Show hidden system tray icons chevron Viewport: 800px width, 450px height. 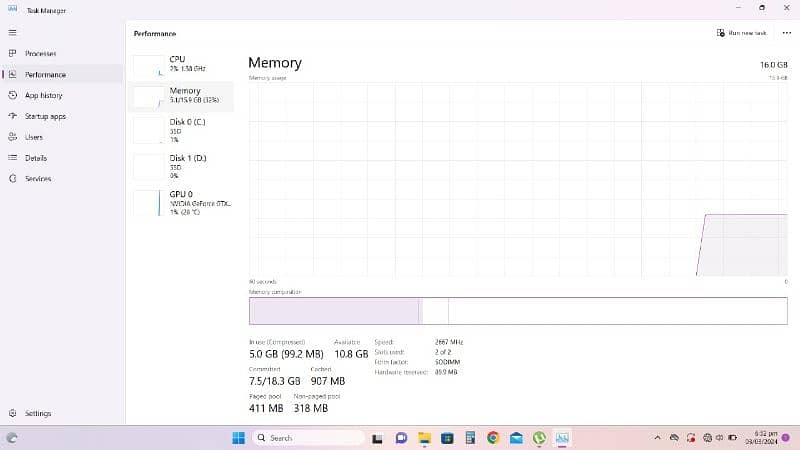coord(657,438)
